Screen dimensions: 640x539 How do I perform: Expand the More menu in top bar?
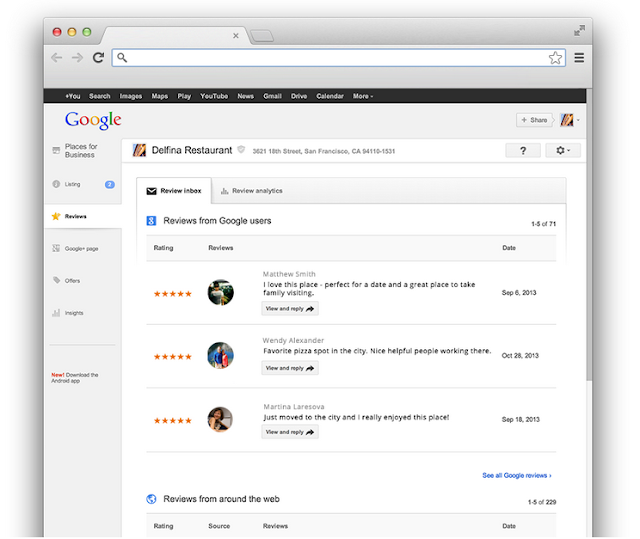(363, 96)
